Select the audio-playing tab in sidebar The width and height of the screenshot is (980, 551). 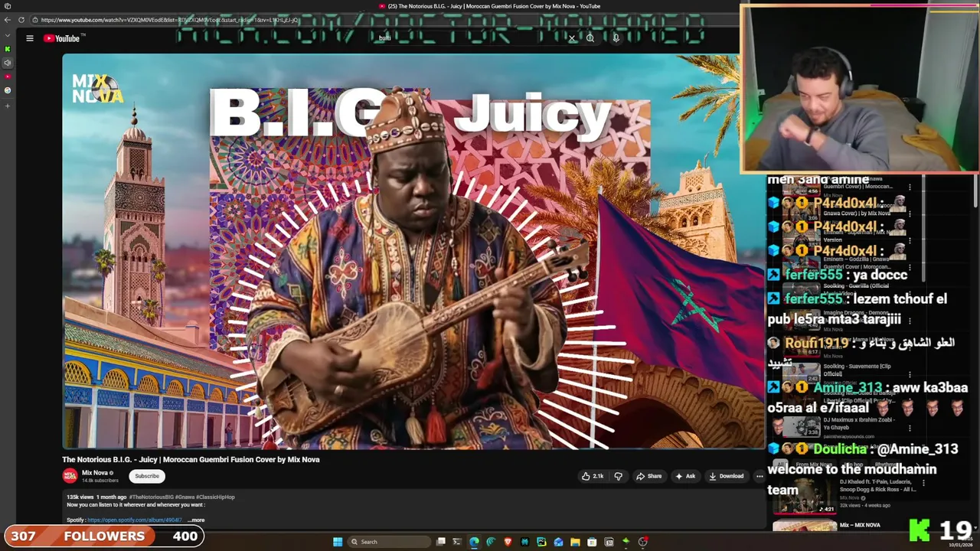point(8,63)
